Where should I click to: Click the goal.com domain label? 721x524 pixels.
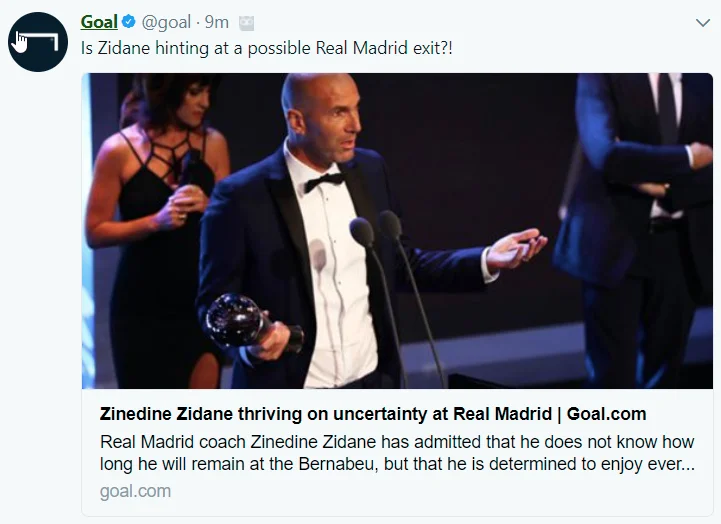click(135, 491)
